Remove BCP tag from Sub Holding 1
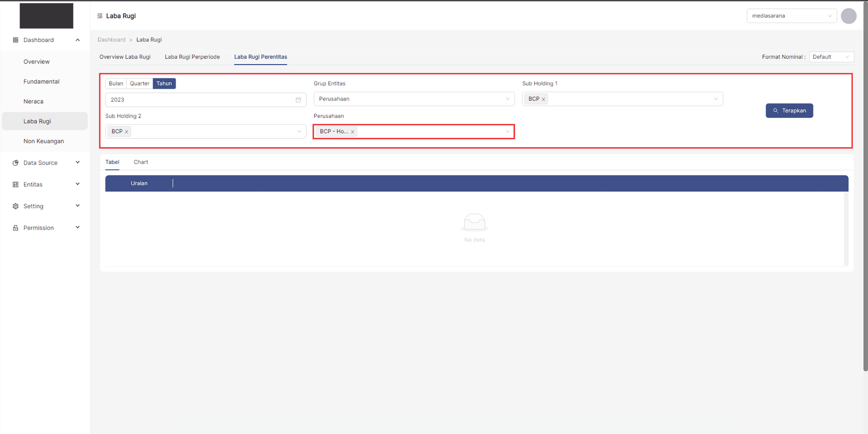This screenshot has width=868, height=434. [x=543, y=99]
